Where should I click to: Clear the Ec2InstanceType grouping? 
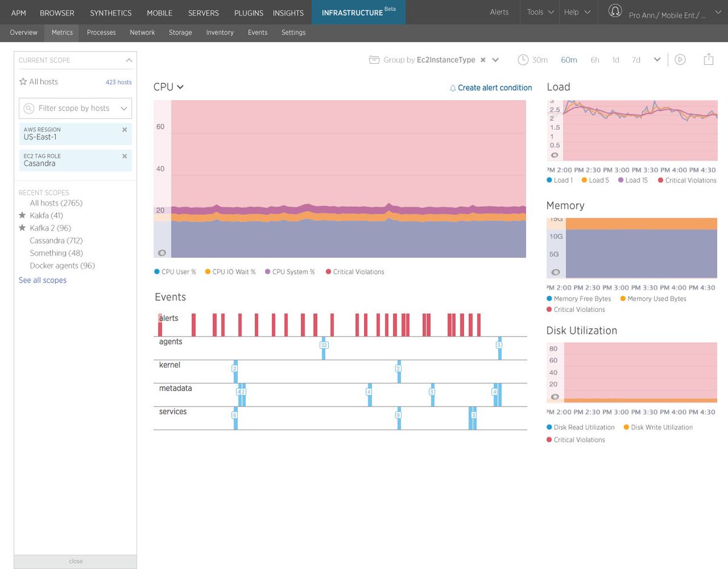483,60
